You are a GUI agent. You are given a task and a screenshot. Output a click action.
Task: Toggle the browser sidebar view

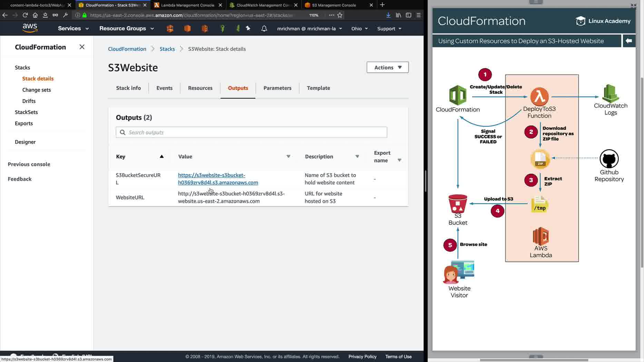pyautogui.click(x=409, y=15)
